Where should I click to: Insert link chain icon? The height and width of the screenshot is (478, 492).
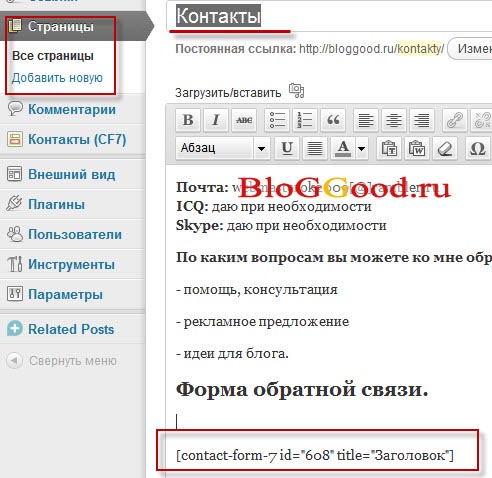pos(455,120)
